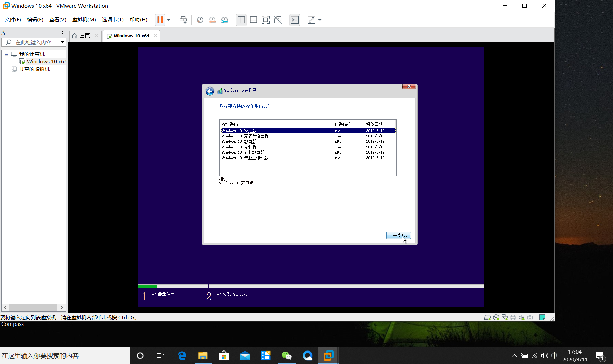The height and width of the screenshot is (364, 613).
Task: Click the message log status icon
Action: (x=542, y=317)
